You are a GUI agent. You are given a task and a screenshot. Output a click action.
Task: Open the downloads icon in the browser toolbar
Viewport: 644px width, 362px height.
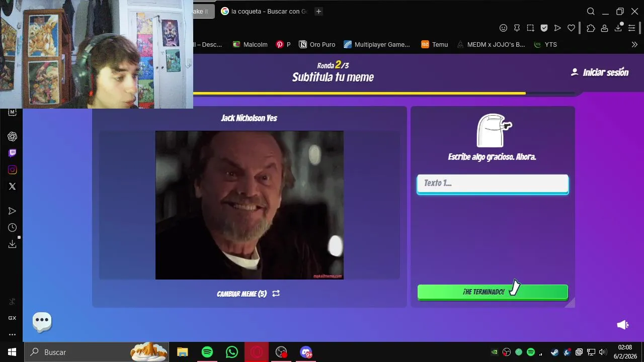(618, 28)
